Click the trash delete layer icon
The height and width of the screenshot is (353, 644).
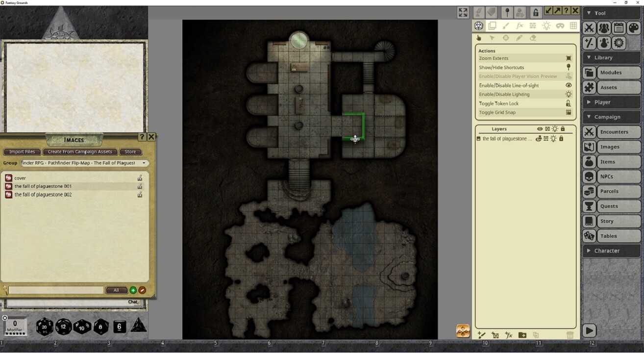(570, 335)
